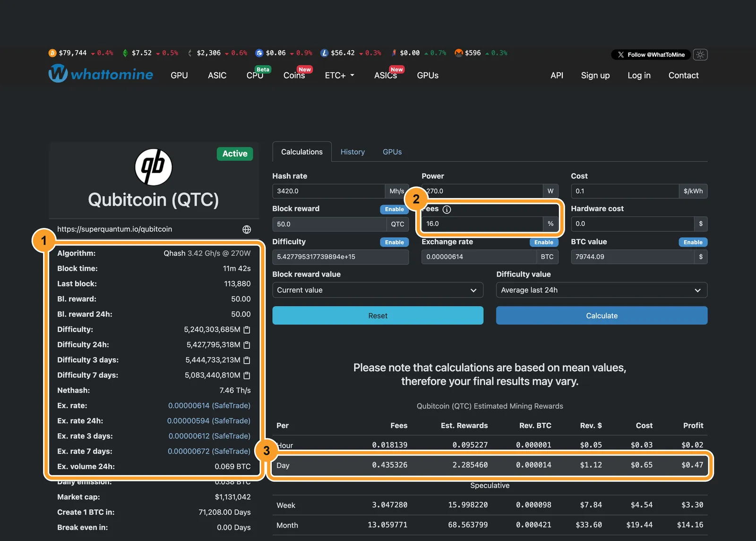
Task: Open the API page
Action: coord(557,75)
